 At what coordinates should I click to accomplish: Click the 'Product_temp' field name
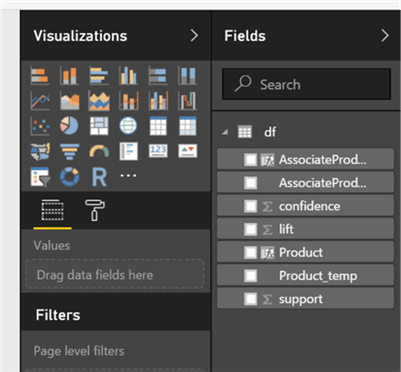(318, 276)
